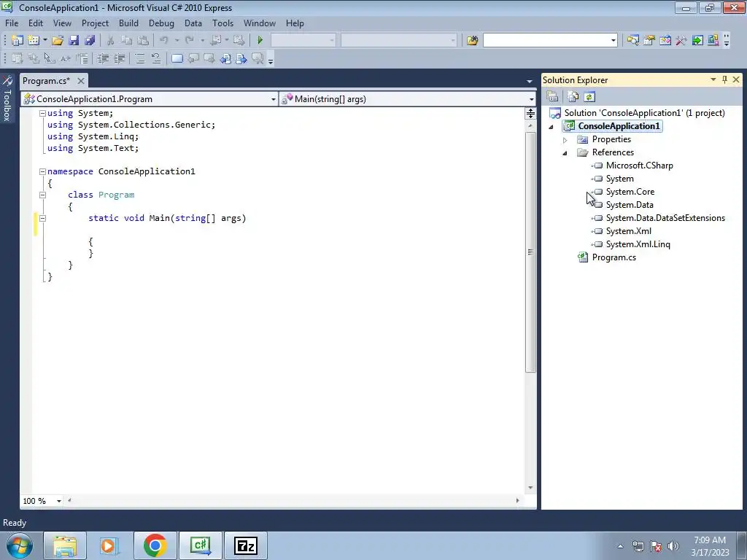This screenshot has height=560, width=747.
Task: Open the Build menu
Action: pyautogui.click(x=128, y=23)
